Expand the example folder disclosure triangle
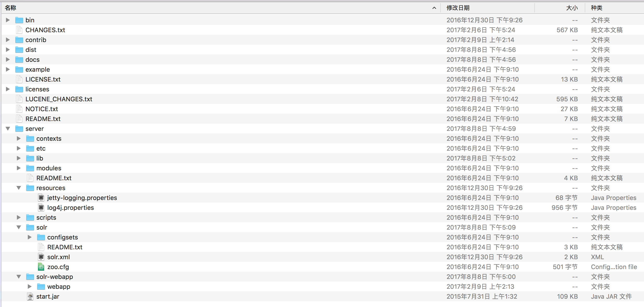Image resolution: width=644 pixels, height=307 pixels. click(8, 69)
